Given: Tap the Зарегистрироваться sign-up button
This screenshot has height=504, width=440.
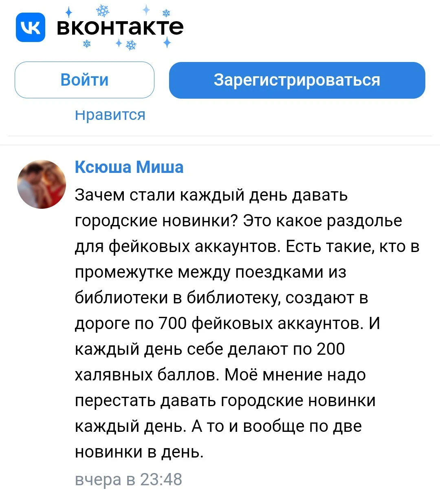Looking at the screenshot, I should pos(297,80).
